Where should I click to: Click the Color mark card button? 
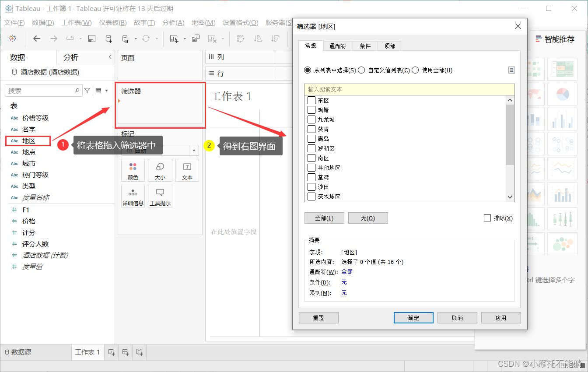(133, 170)
